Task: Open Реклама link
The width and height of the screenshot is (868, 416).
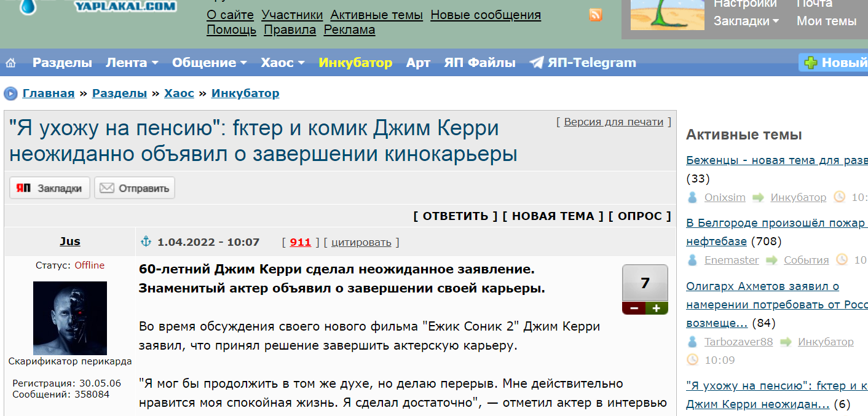Action: [x=349, y=29]
